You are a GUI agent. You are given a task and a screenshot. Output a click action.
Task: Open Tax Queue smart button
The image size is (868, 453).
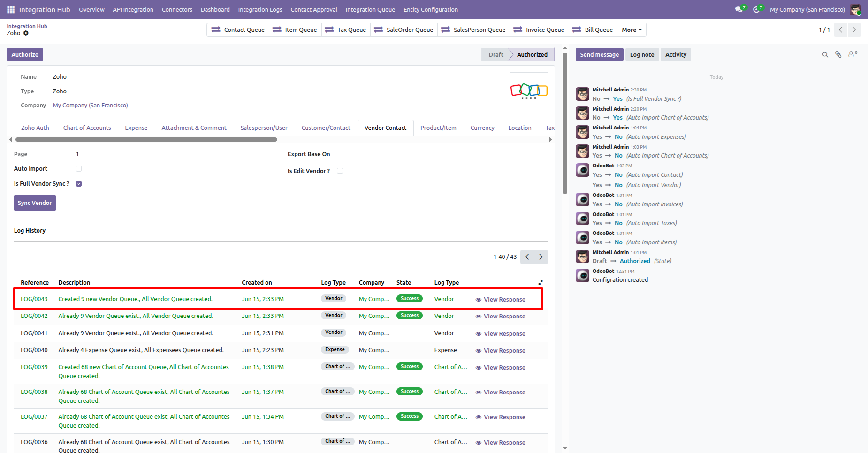(x=346, y=30)
